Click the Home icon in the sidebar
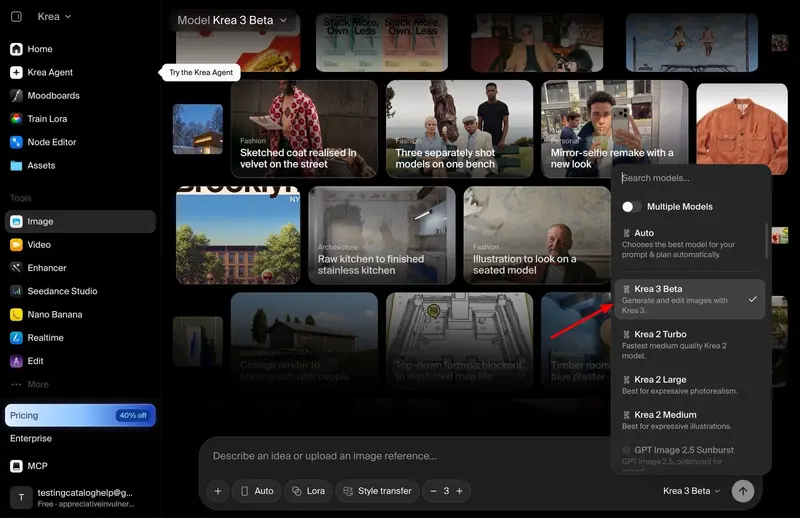Image resolution: width=800 pixels, height=518 pixels. pyautogui.click(x=16, y=49)
